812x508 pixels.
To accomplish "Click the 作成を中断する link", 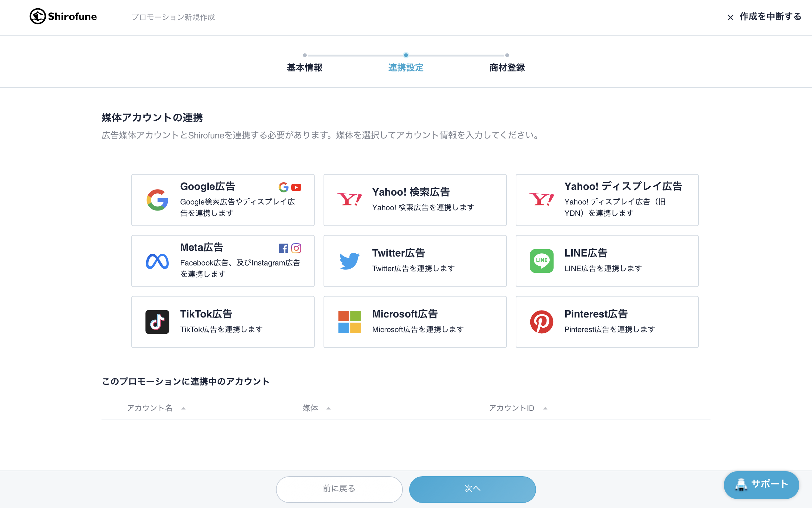I will point(770,17).
